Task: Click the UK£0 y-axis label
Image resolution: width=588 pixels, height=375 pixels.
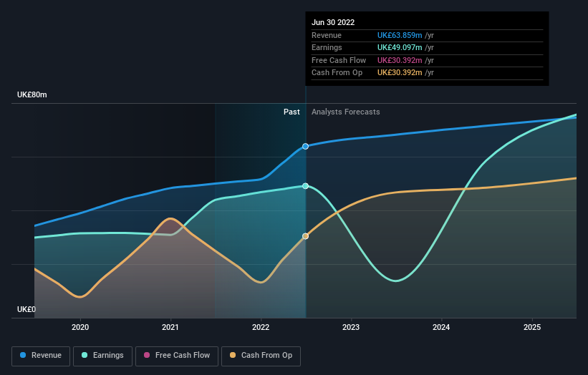Action: [x=26, y=309]
